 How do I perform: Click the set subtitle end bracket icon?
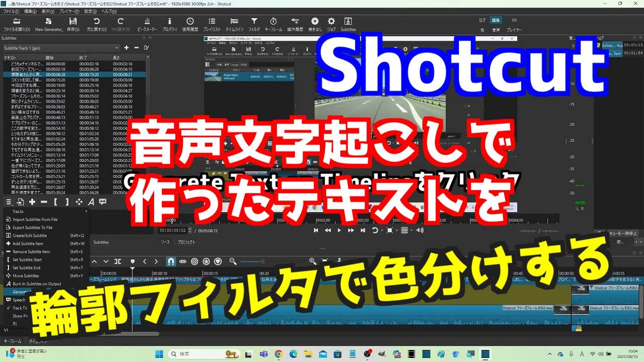coord(67,202)
